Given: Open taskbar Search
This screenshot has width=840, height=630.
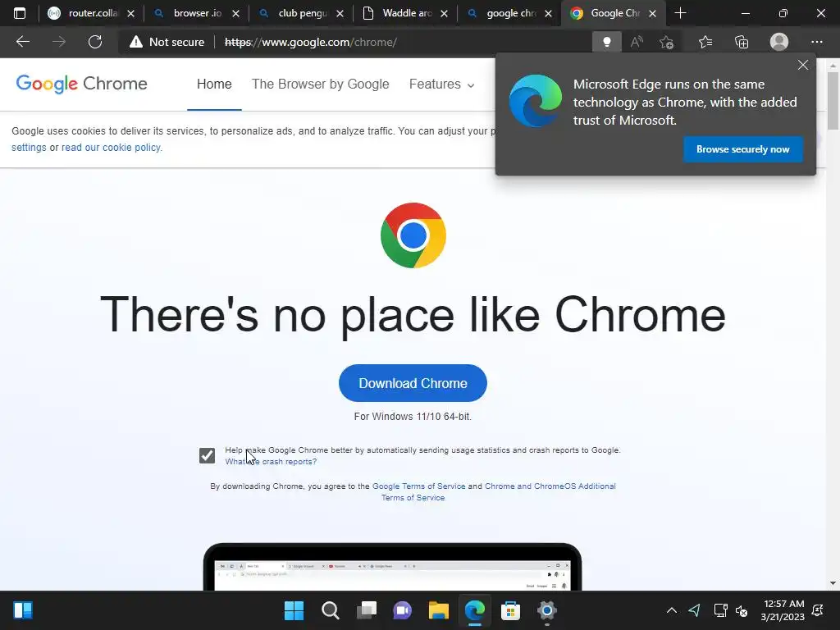Looking at the screenshot, I should pos(330,610).
